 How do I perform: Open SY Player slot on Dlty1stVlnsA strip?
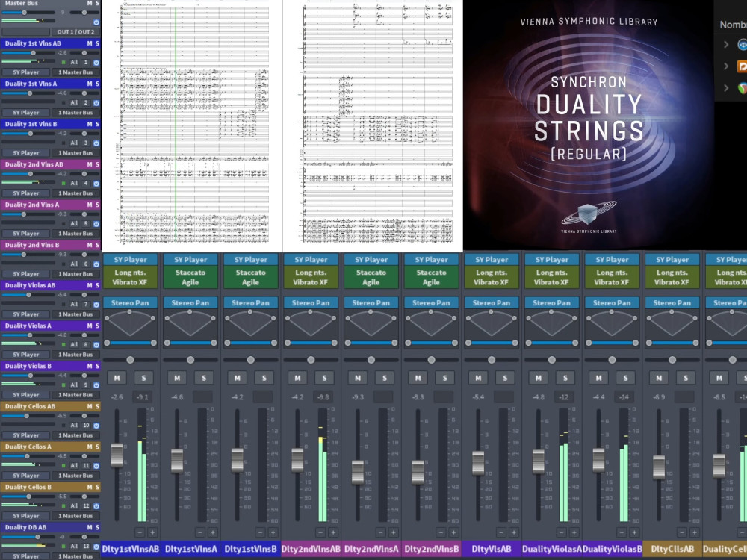[x=190, y=260]
